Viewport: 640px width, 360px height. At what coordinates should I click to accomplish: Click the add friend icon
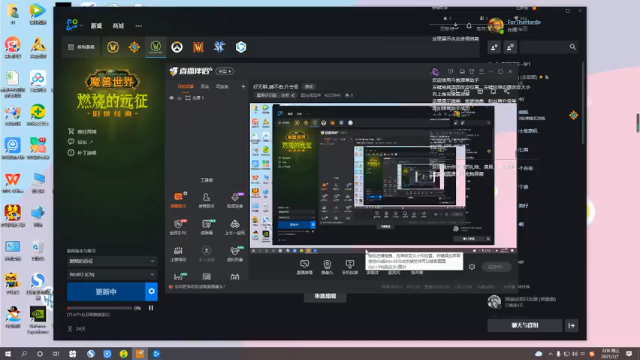(x=494, y=47)
